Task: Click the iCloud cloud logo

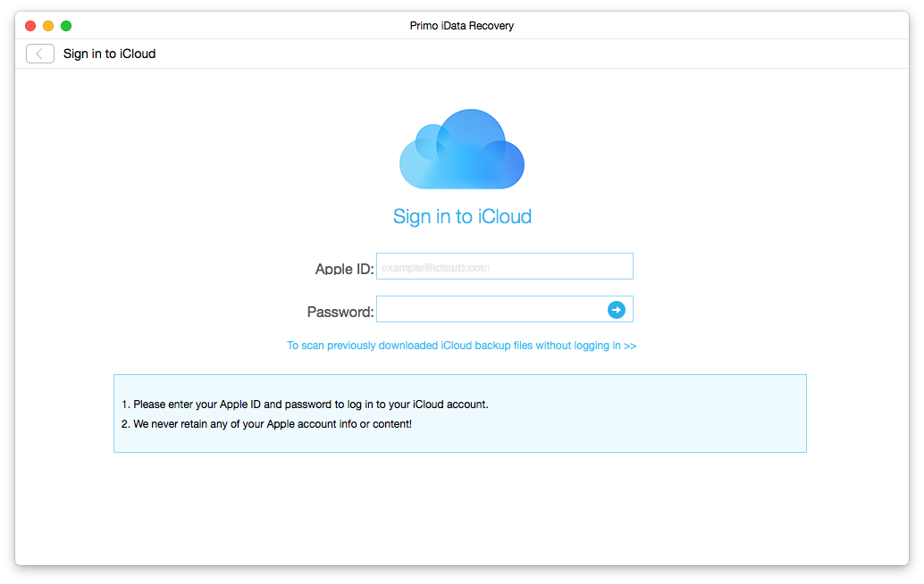Action: click(x=462, y=149)
